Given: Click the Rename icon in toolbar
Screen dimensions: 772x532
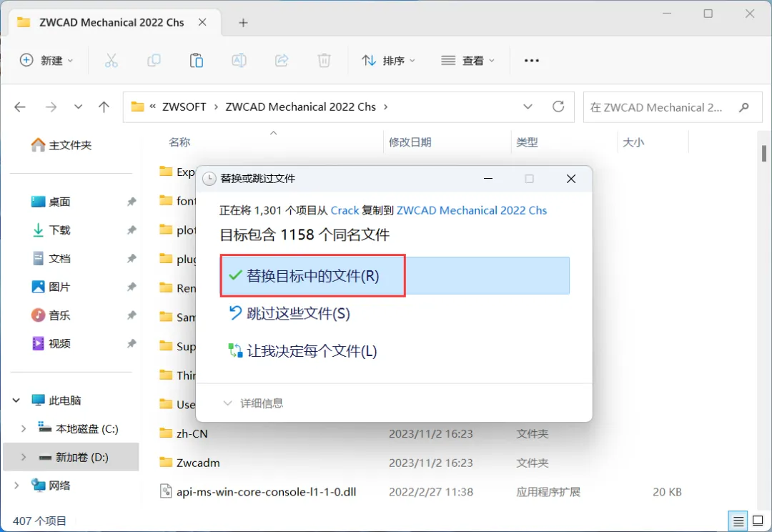Looking at the screenshot, I should pyautogui.click(x=239, y=61).
